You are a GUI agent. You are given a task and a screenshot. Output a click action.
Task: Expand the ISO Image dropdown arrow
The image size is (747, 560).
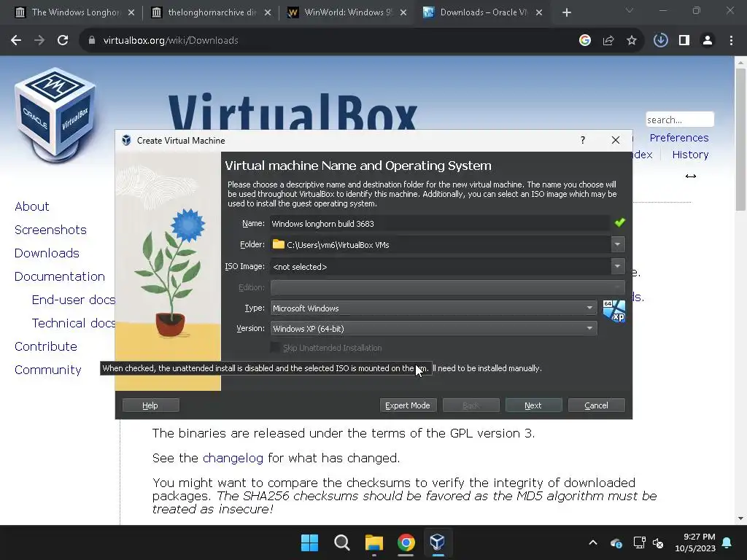coord(617,266)
